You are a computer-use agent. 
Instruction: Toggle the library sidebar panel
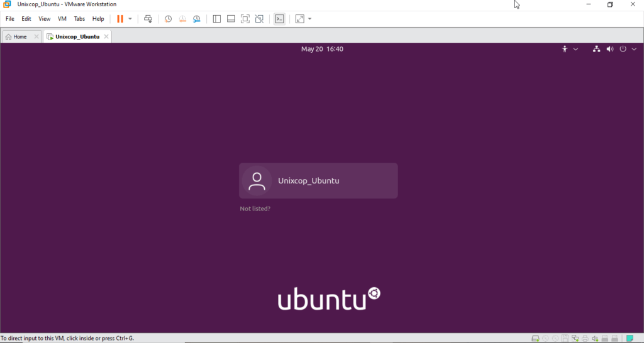pyautogui.click(x=217, y=19)
